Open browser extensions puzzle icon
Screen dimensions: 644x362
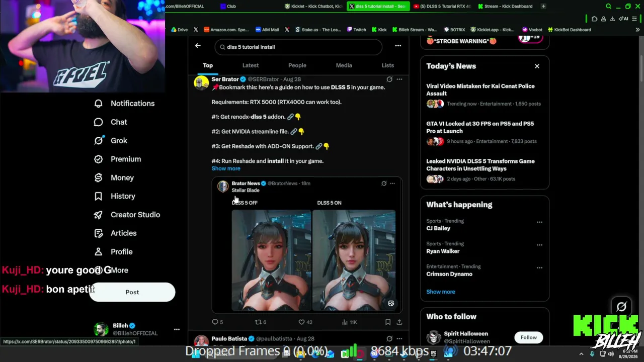click(x=594, y=19)
